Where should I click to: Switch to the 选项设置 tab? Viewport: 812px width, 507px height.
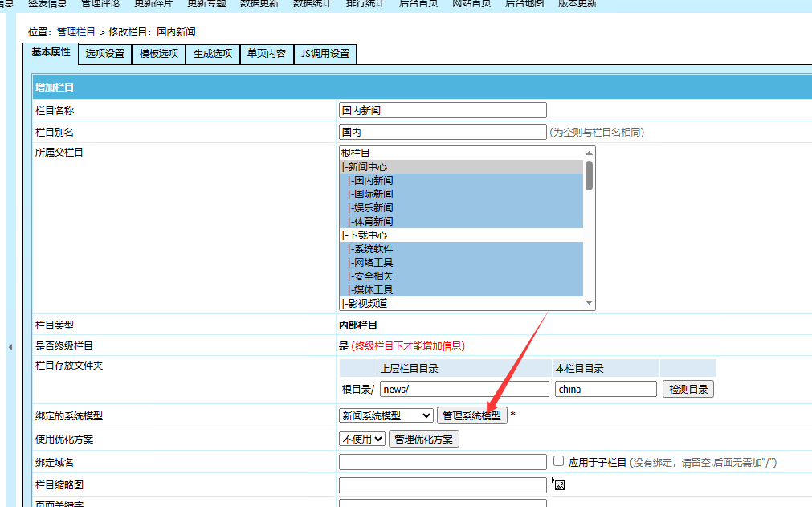click(x=105, y=54)
